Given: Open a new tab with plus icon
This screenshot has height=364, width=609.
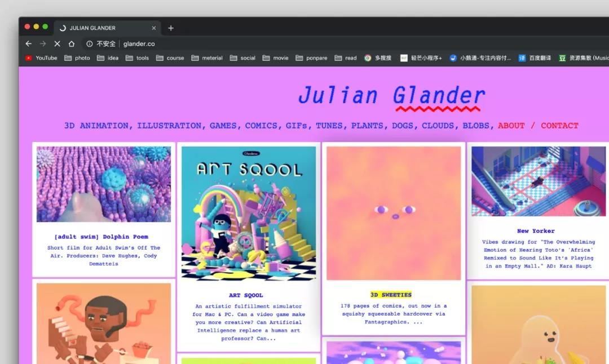Looking at the screenshot, I should pyautogui.click(x=171, y=28).
